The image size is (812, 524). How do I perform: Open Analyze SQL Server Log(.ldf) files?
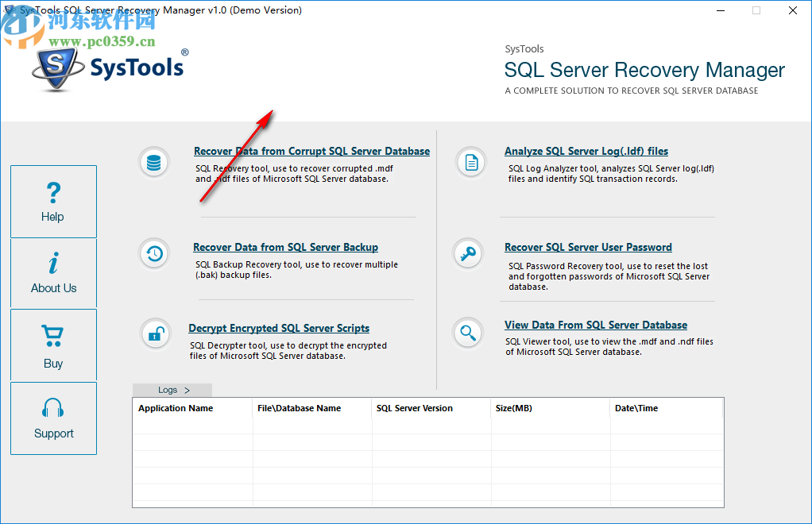point(586,151)
